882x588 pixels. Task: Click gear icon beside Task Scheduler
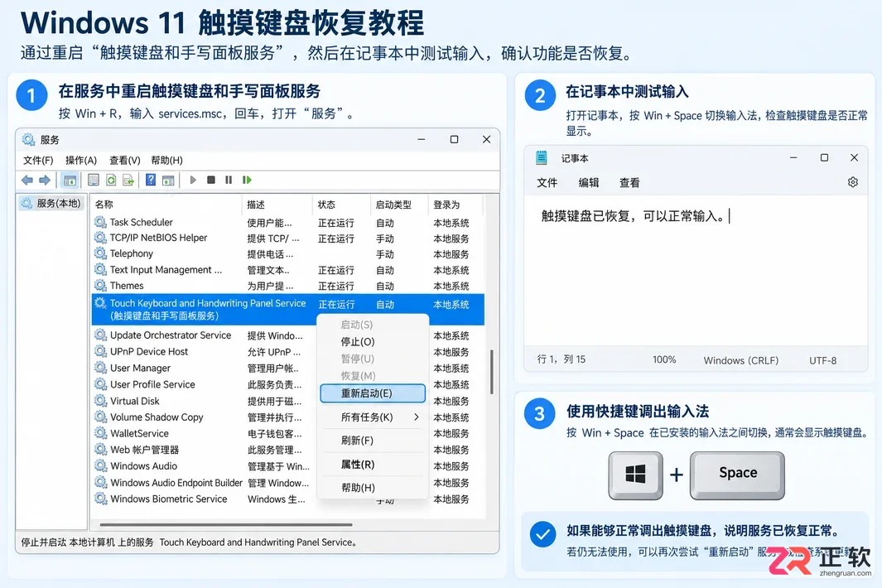pyautogui.click(x=101, y=222)
